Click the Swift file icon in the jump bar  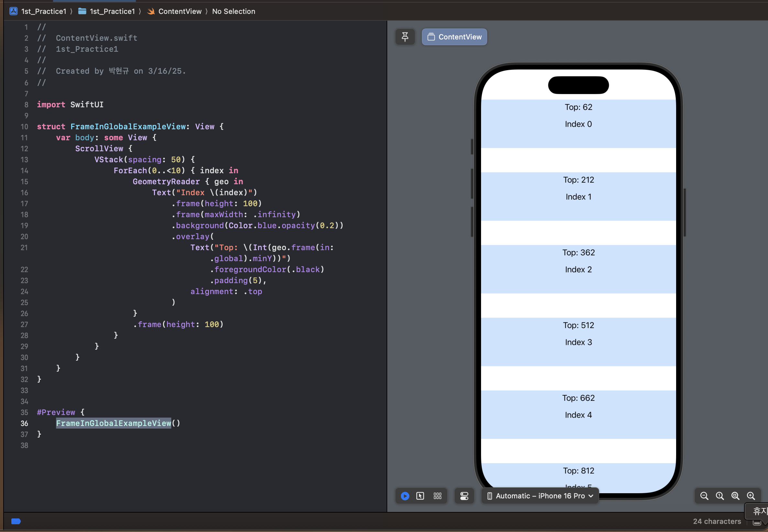151,11
